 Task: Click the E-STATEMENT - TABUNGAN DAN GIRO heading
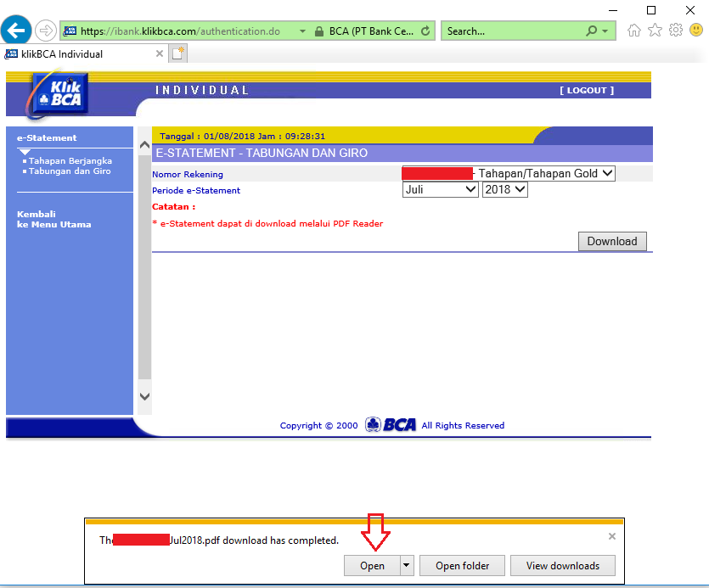click(x=262, y=154)
